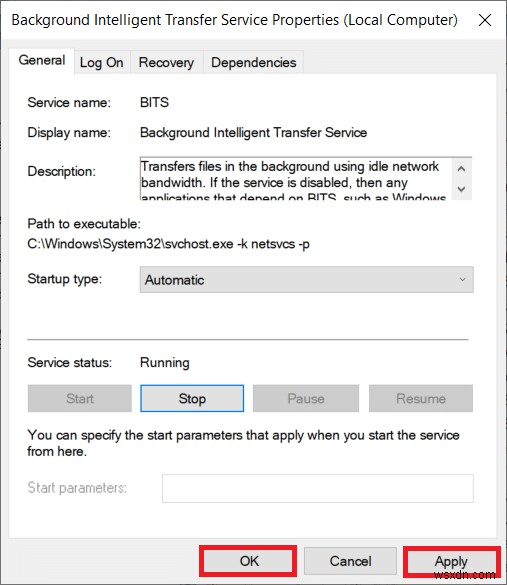This screenshot has height=585, width=507.
Task: Switch to the General tab
Action: (42, 60)
